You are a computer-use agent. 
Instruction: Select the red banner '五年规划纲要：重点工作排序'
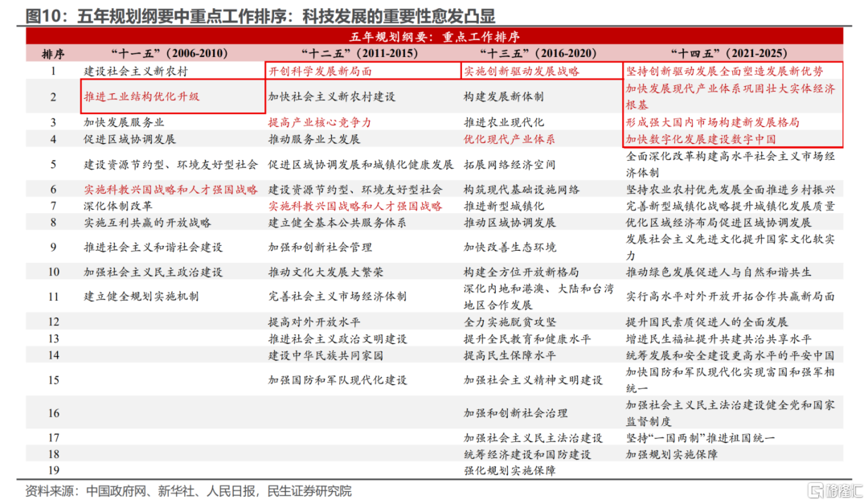pyautogui.click(x=435, y=36)
